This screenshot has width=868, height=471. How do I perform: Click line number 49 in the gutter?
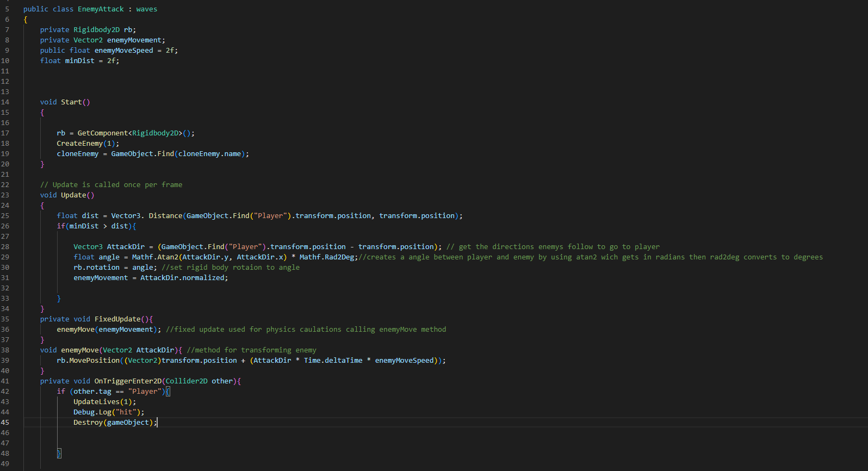pos(5,464)
